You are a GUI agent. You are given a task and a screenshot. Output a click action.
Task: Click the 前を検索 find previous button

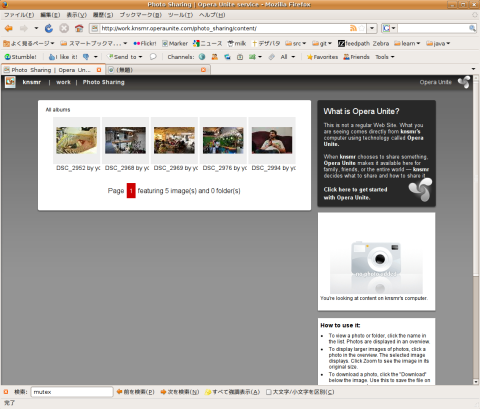pos(135,392)
